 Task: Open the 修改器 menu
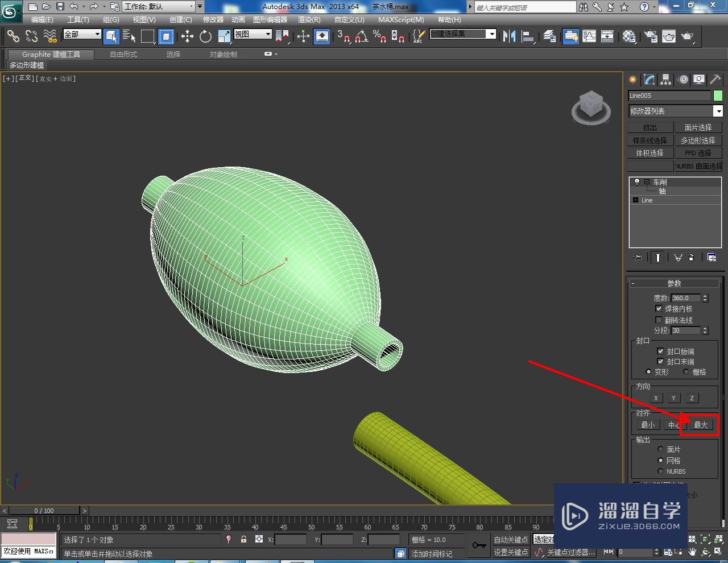pyautogui.click(x=213, y=19)
